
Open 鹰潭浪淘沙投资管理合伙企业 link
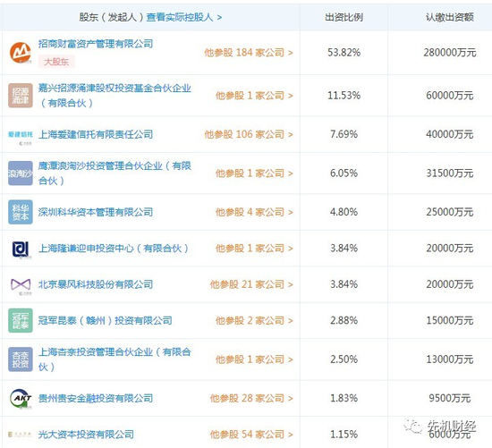pos(115,173)
